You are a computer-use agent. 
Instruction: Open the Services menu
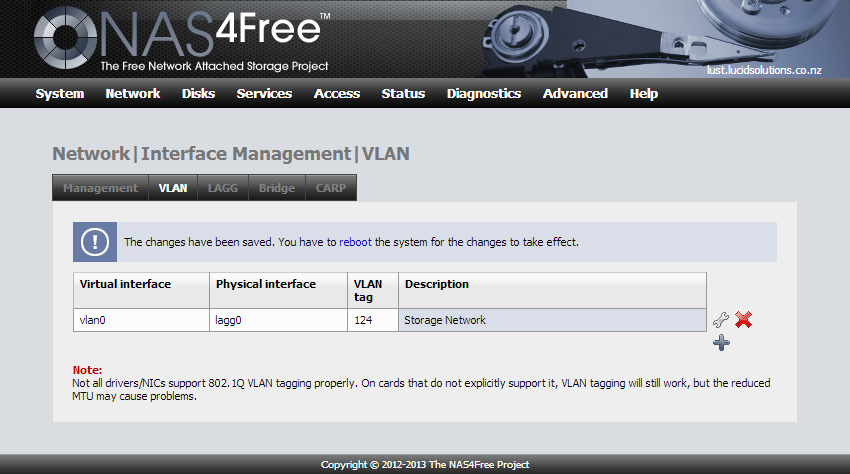pyautogui.click(x=264, y=93)
